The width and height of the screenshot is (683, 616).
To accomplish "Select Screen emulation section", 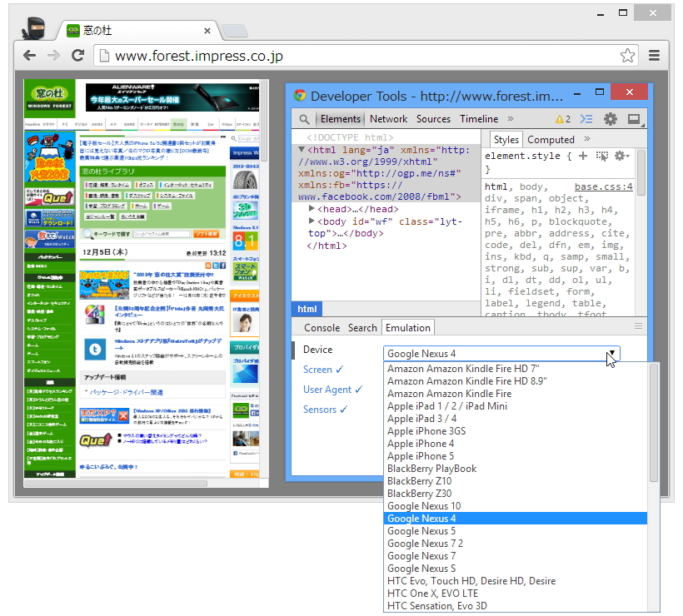I will (x=323, y=370).
